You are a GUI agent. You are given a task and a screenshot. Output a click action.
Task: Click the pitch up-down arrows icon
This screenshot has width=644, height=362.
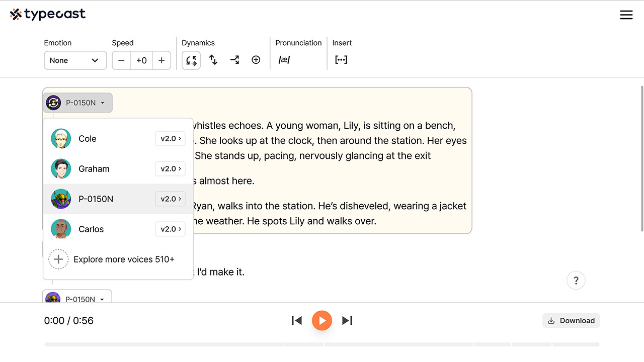tap(213, 59)
